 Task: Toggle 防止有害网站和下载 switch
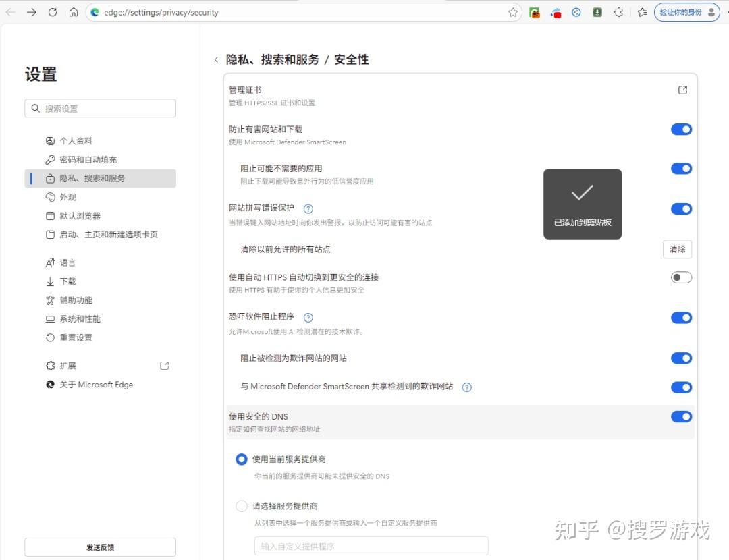681,129
